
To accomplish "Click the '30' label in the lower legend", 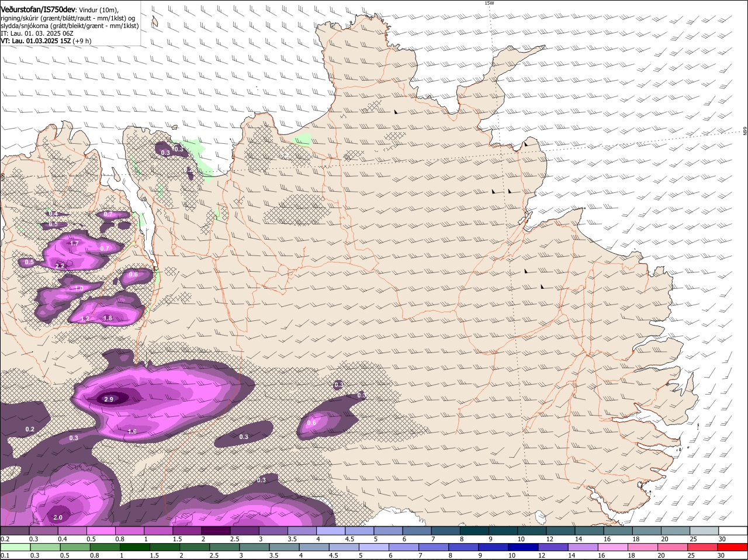I will (x=721, y=555).
